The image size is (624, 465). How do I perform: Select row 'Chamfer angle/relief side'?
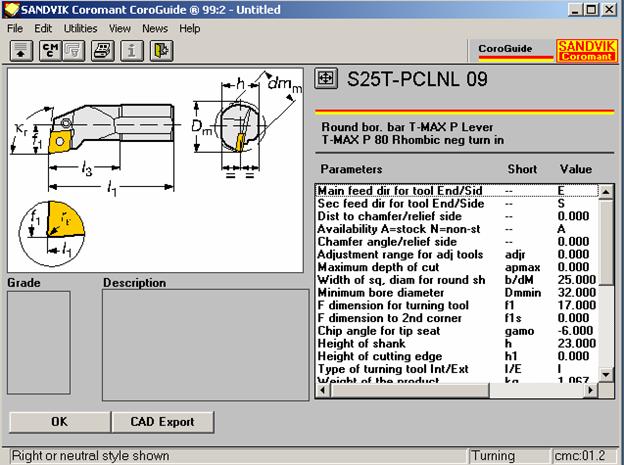pos(457,242)
